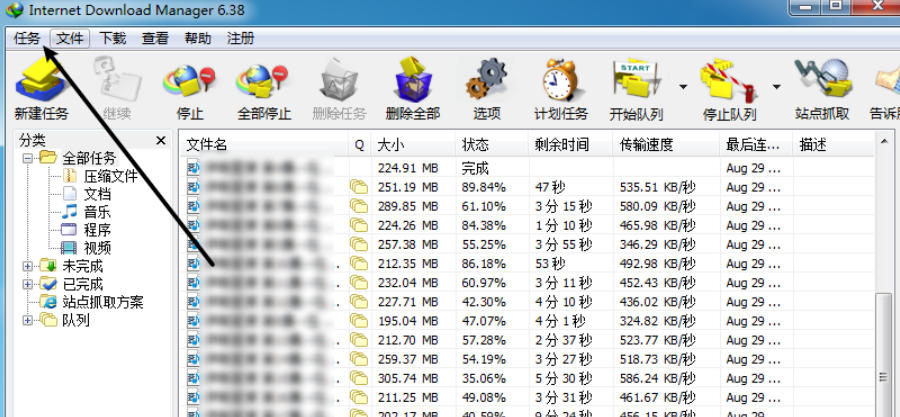Click the 232.04 MB size cell

(x=408, y=283)
